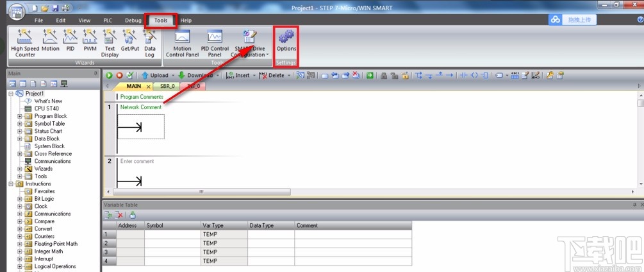
Task: Click the red Stop PLC icon
Action: pos(120,75)
